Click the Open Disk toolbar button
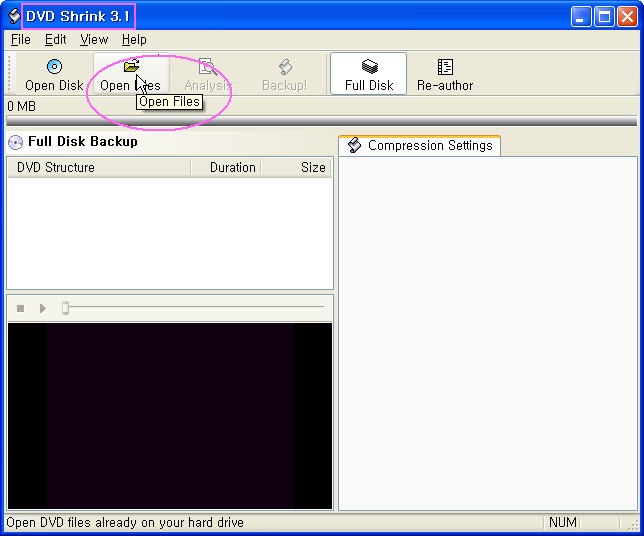Screen dimensions: 644x536 (54, 74)
